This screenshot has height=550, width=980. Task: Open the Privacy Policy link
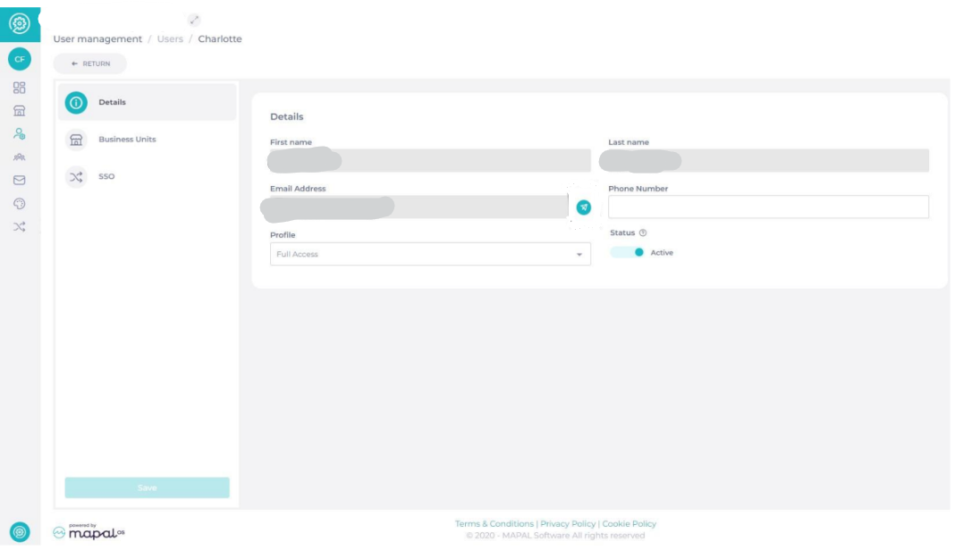[568, 523]
